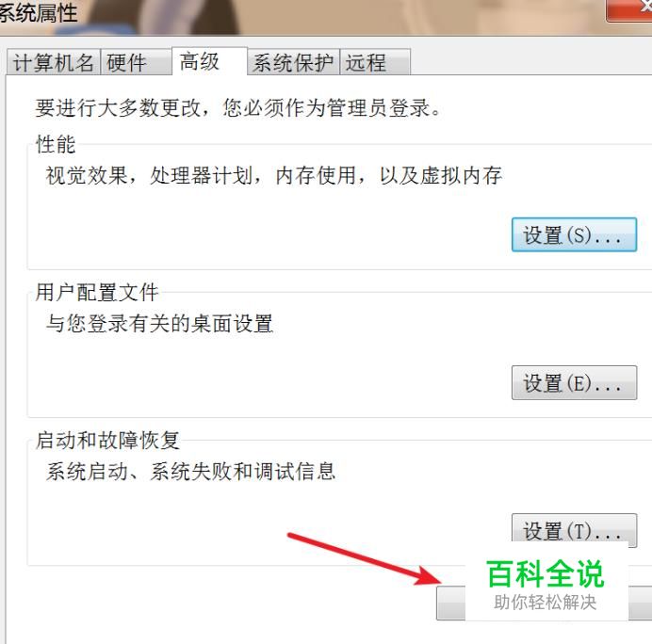
Task: Click the green 百科全说 watermark logo
Action: [x=546, y=573]
